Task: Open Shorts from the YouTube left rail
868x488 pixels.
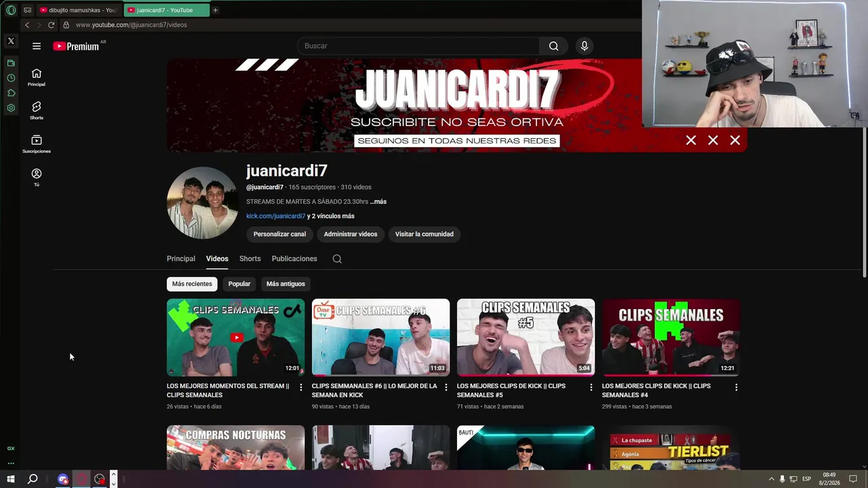Action: tap(37, 110)
